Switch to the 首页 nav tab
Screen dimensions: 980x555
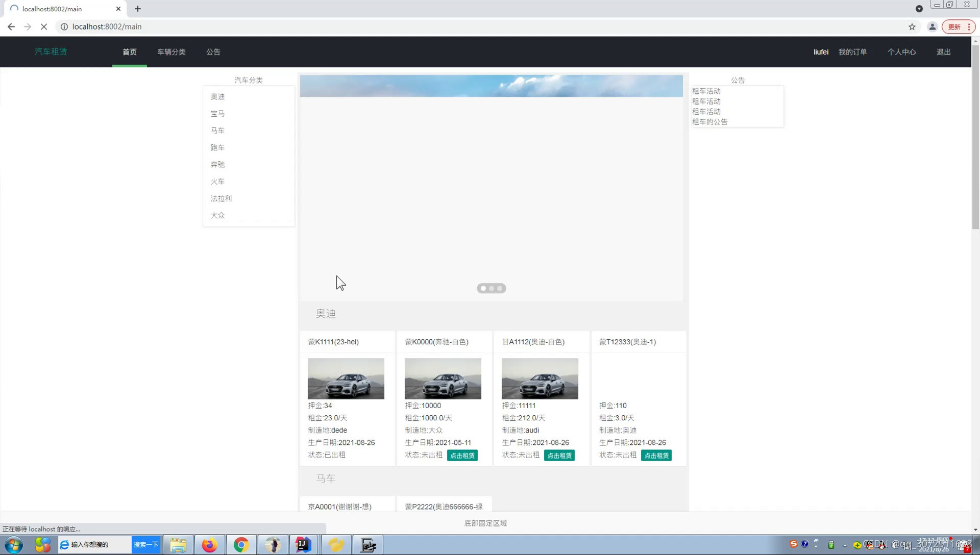coord(129,52)
